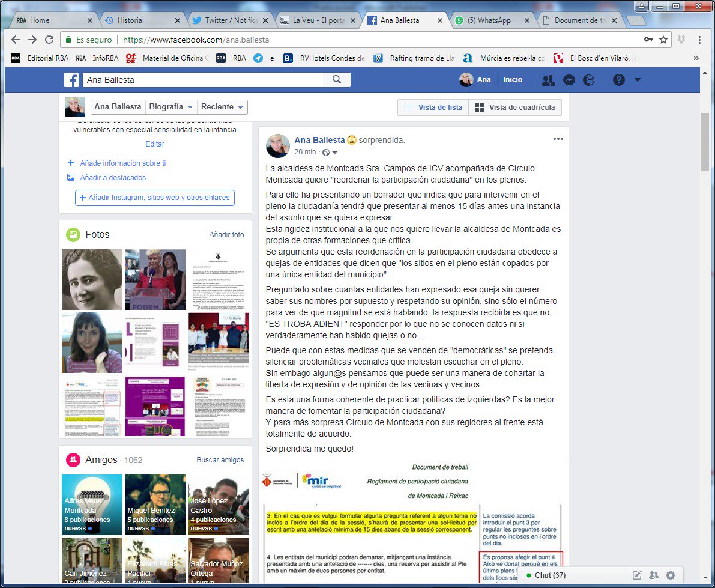
Task: Click the browser forward arrow
Action: pos(32,40)
